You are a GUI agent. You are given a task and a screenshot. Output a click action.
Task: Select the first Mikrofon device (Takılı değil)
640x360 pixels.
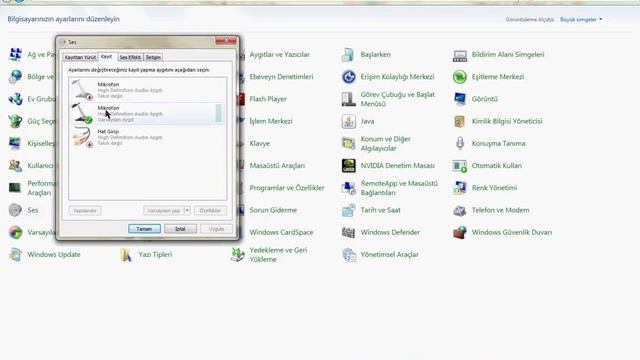pyautogui.click(x=147, y=90)
